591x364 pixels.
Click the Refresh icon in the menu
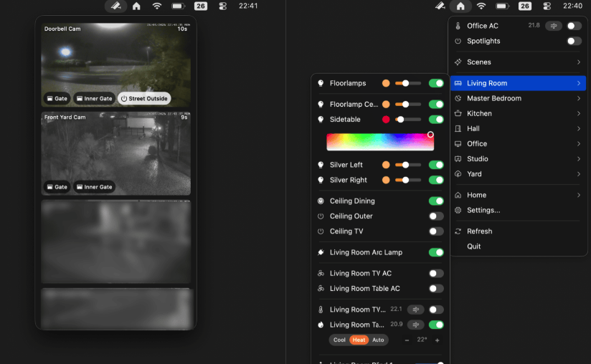tap(458, 231)
